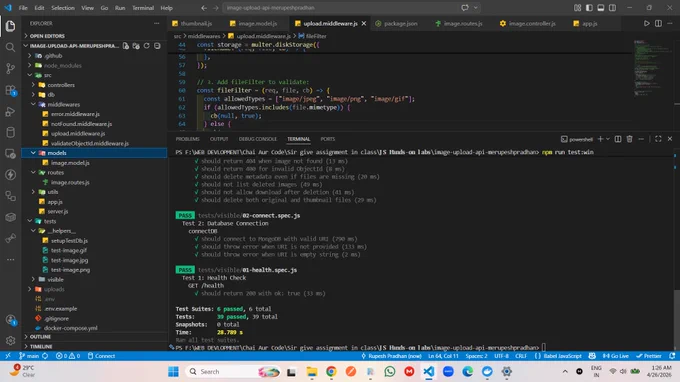Open the Extensions view
Screen dimensions: 680x382
pyautogui.click(x=10, y=90)
